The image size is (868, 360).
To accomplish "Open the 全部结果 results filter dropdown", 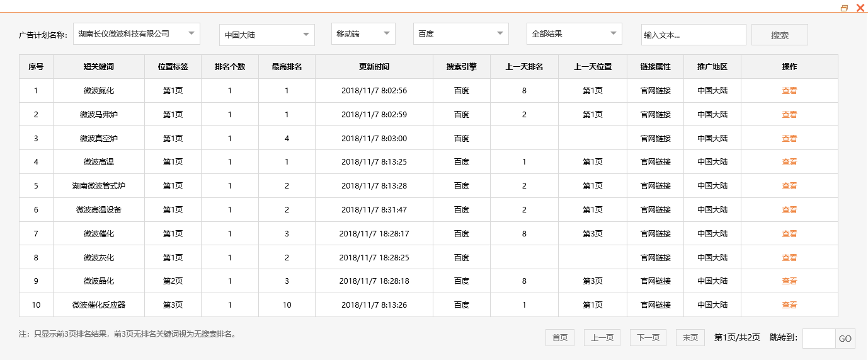I will (574, 34).
